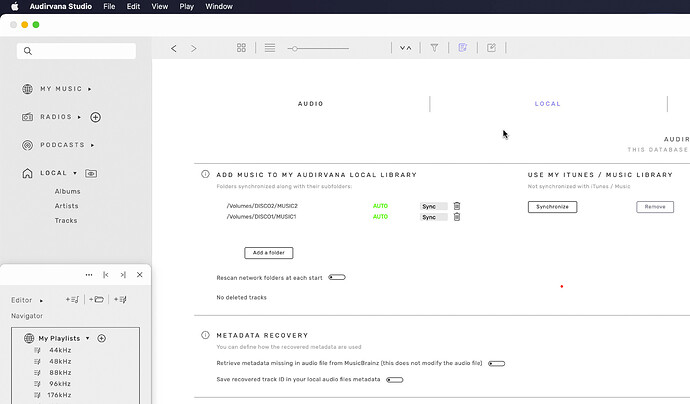The width and height of the screenshot is (690, 404).
Task: Open Albums under Local
Action: click(67, 191)
